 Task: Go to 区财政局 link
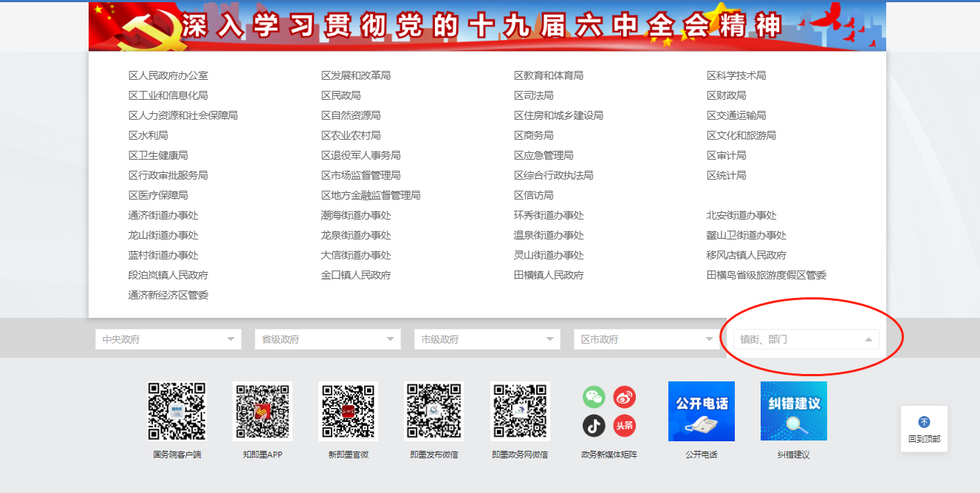coord(726,95)
